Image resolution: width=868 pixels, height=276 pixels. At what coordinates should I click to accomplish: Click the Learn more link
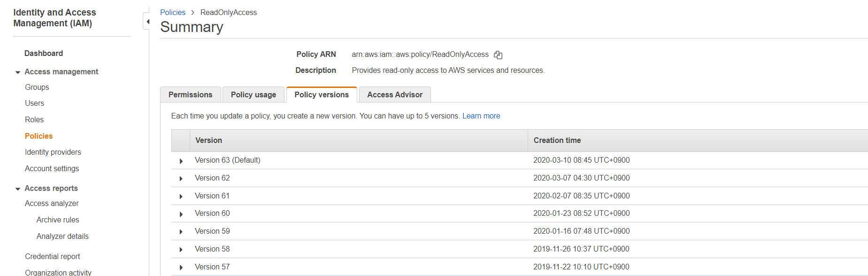pyautogui.click(x=481, y=116)
